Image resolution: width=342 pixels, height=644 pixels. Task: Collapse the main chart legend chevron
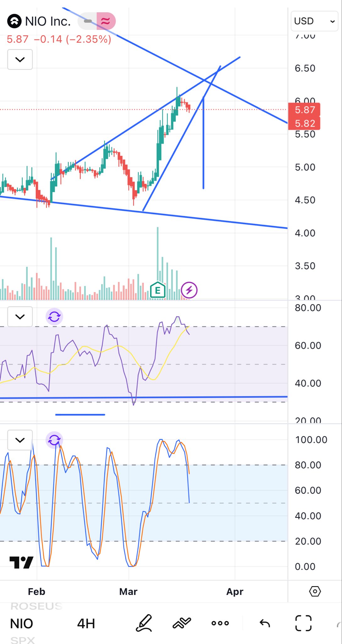(x=20, y=59)
